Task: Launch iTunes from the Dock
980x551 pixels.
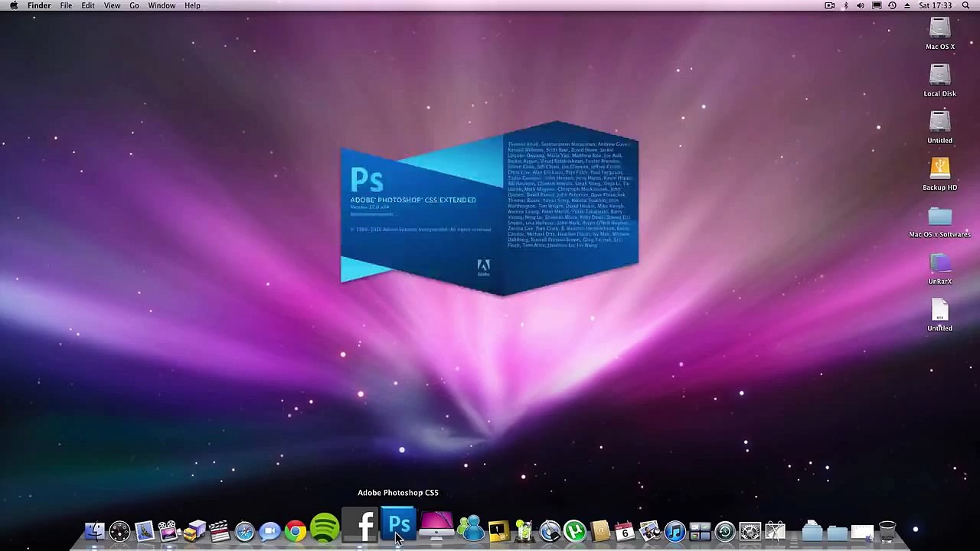Action: click(x=675, y=531)
